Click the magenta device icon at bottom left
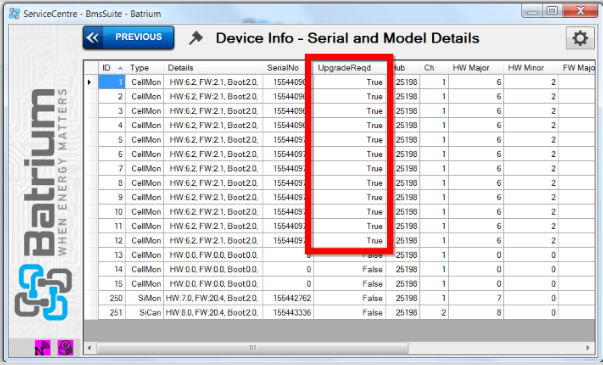The width and height of the screenshot is (603, 365). 65,348
